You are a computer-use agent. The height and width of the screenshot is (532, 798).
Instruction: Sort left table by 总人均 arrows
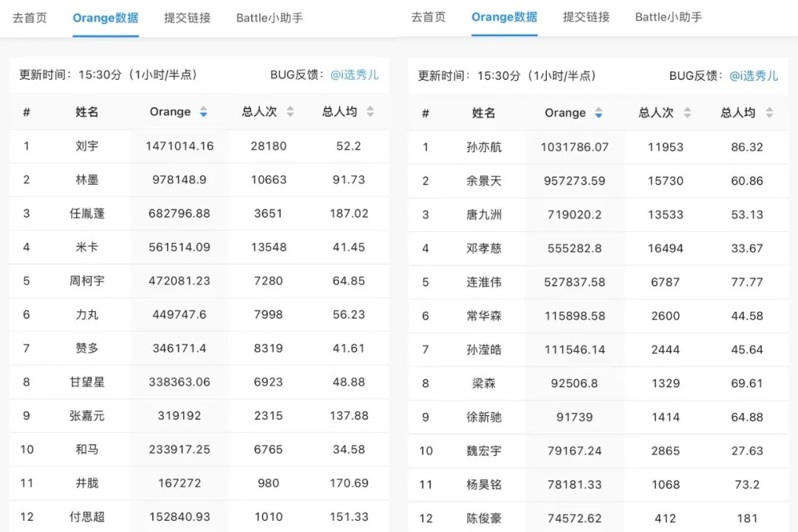(370, 112)
